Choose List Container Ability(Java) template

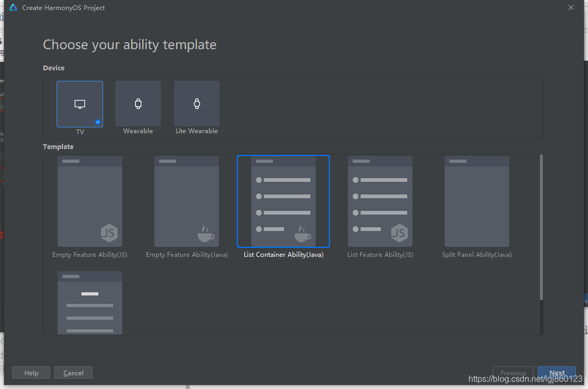pos(283,201)
